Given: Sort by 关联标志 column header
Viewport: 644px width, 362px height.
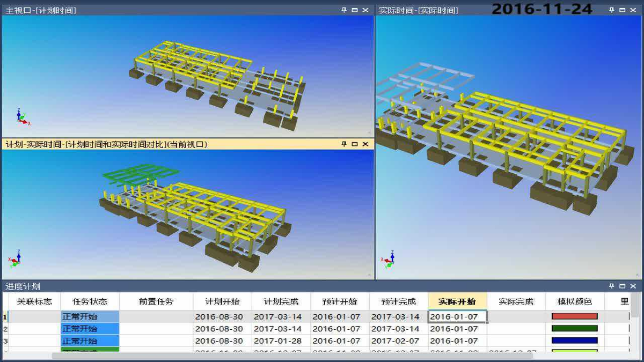Looking at the screenshot, I should click(34, 301).
